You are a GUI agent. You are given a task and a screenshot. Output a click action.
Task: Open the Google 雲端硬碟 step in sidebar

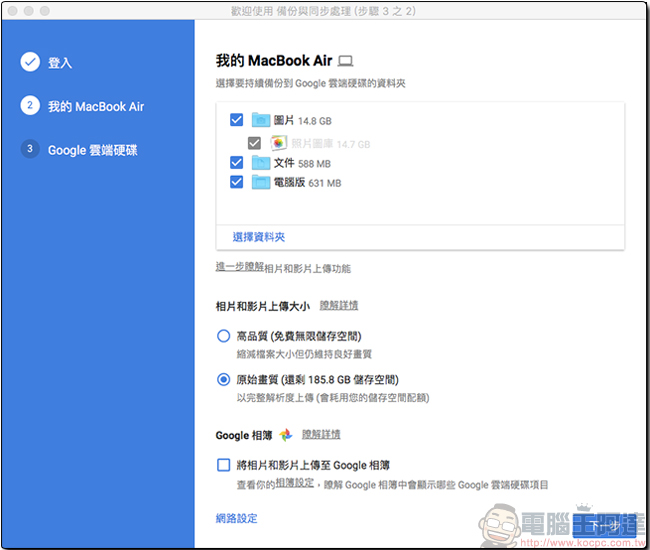tap(92, 150)
